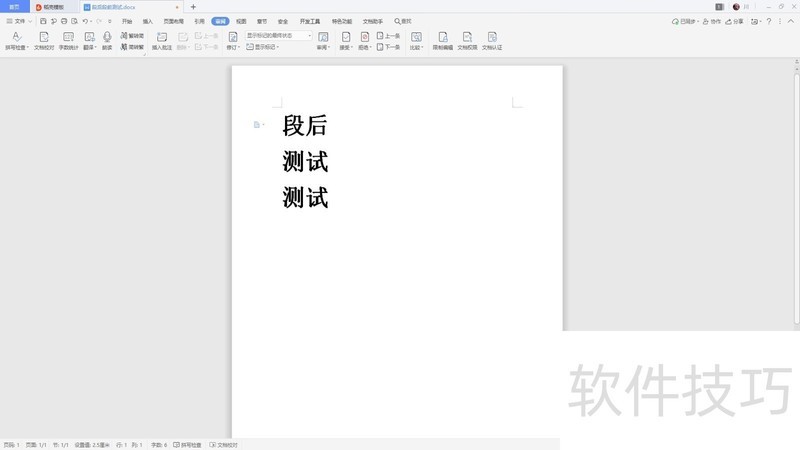Open a new tab with the plus button
The image size is (800, 450).
pos(193,7)
